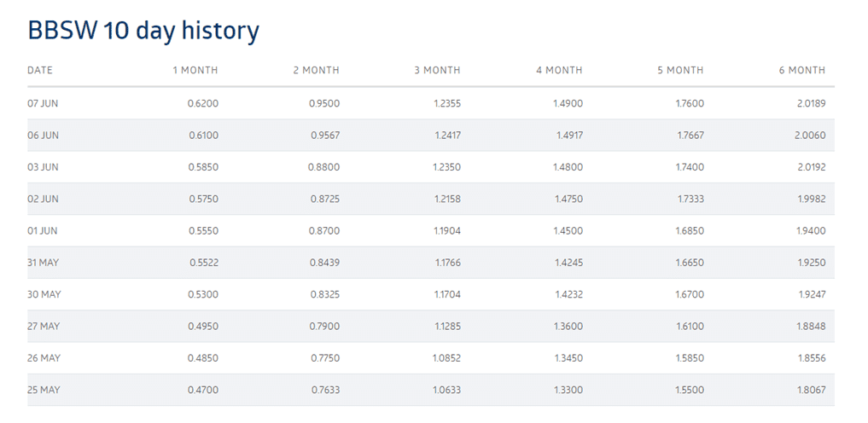This screenshot has height=423, width=868.
Task: Select the 1.0852 three-month rate
Action: tap(446, 358)
